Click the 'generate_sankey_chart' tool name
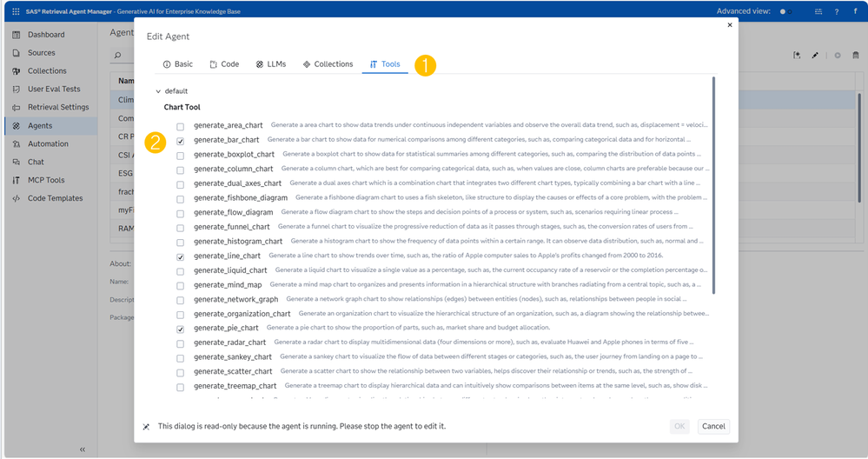This screenshot has width=868, height=459. [x=233, y=357]
